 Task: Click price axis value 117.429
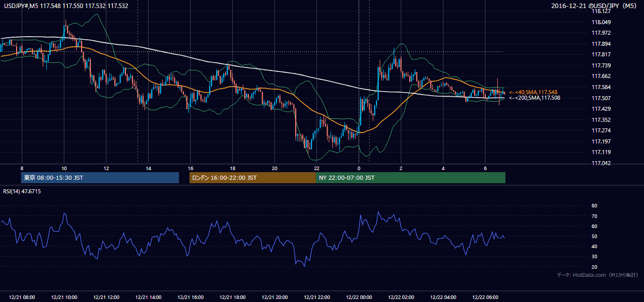pos(601,109)
